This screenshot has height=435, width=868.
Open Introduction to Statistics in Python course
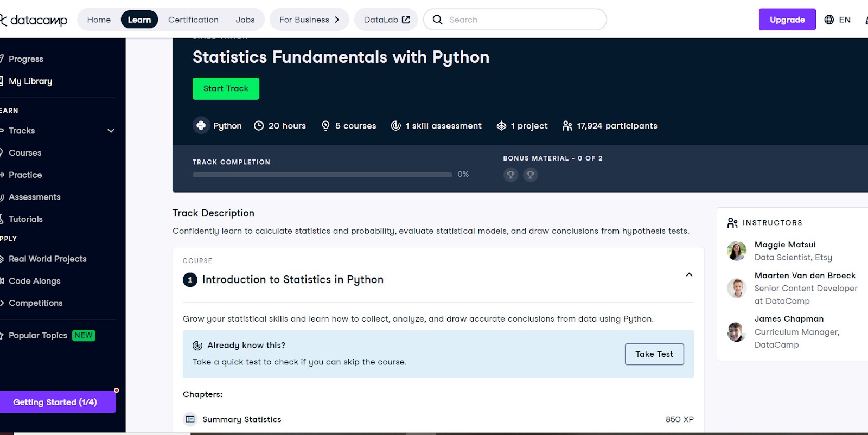(x=293, y=279)
